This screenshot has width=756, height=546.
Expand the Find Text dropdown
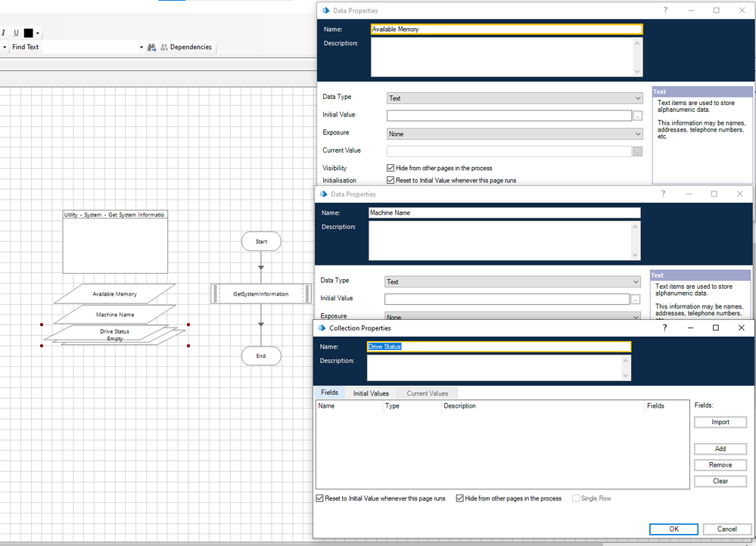[x=141, y=47]
